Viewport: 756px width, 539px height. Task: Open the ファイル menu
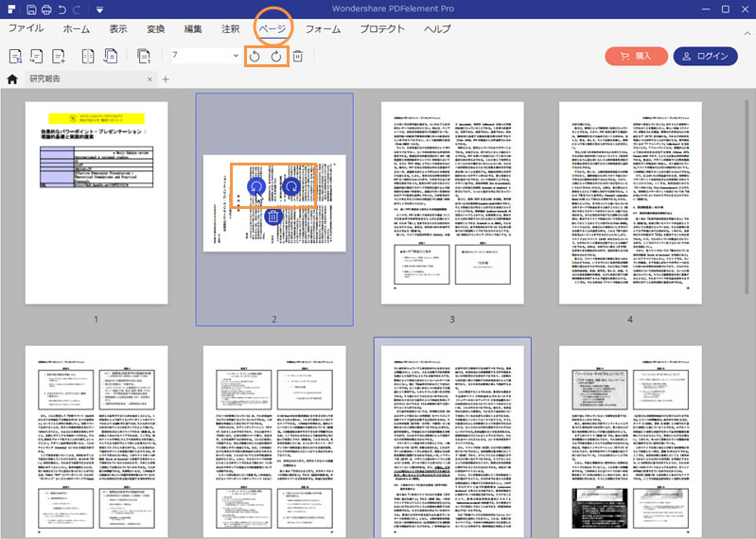pyautogui.click(x=26, y=29)
